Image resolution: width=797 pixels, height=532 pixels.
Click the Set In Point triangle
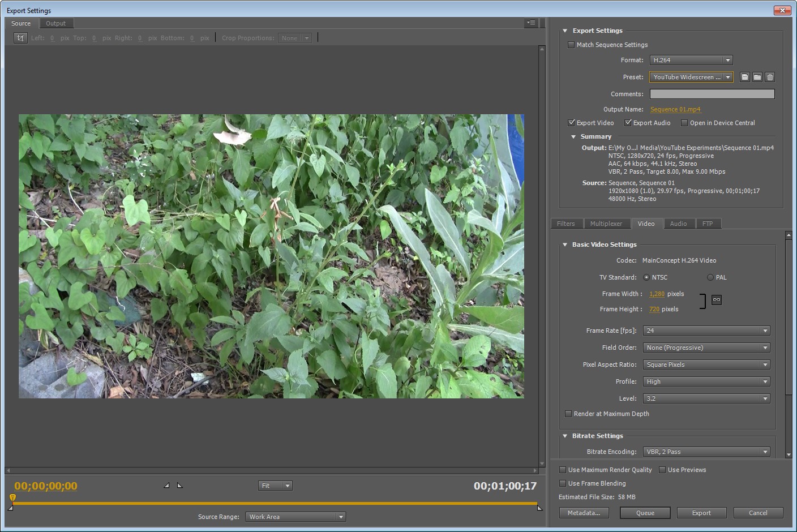pyautogui.click(x=166, y=486)
